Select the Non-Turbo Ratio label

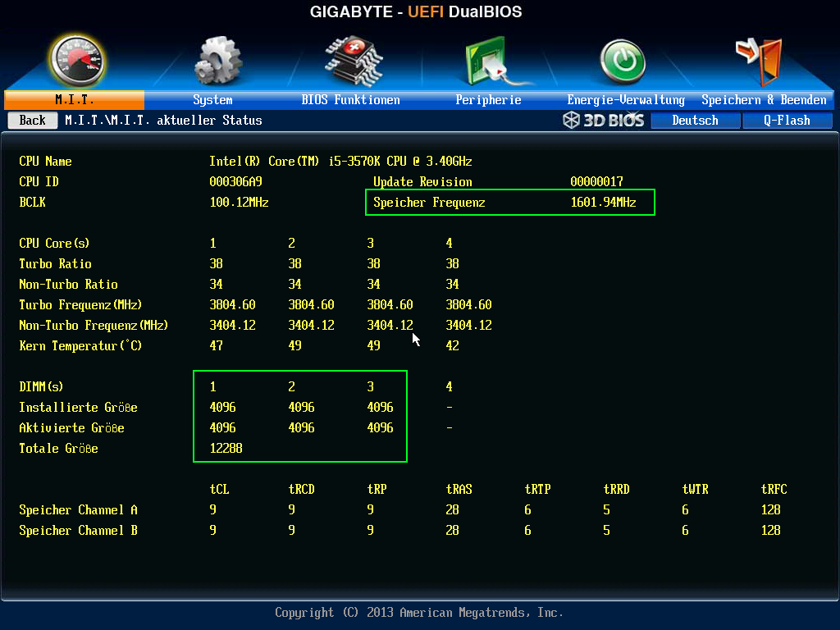69,284
